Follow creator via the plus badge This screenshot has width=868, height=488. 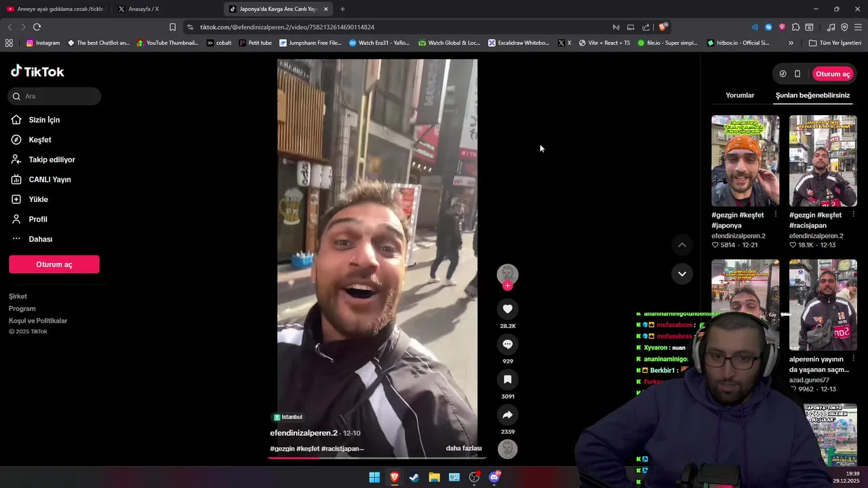coord(507,286)
